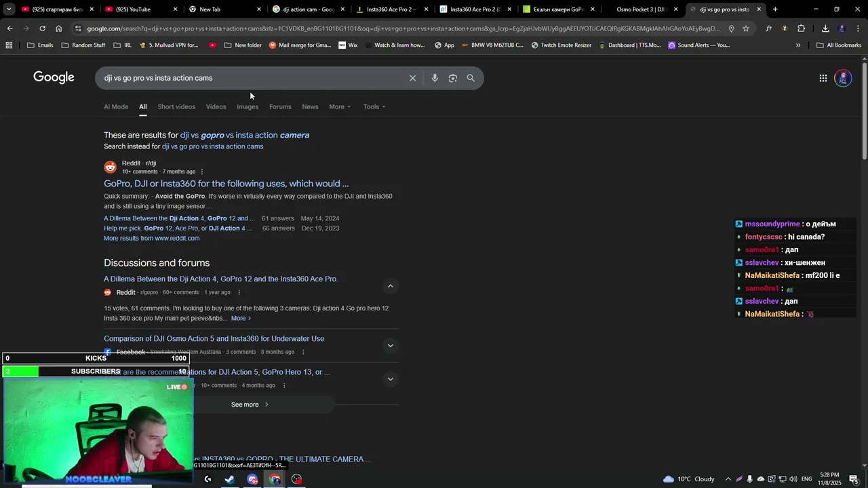Viewport: 868px width, 488px height.
Task: Open the weather widget showing 10°C Cloudy
Action: click(688, 479)
